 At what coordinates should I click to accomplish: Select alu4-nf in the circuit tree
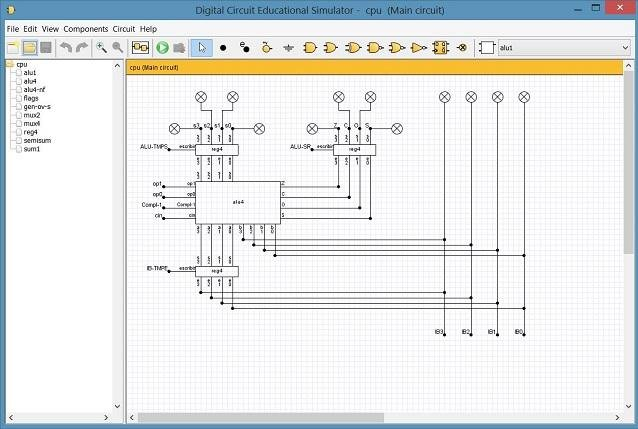coord(34,89)
